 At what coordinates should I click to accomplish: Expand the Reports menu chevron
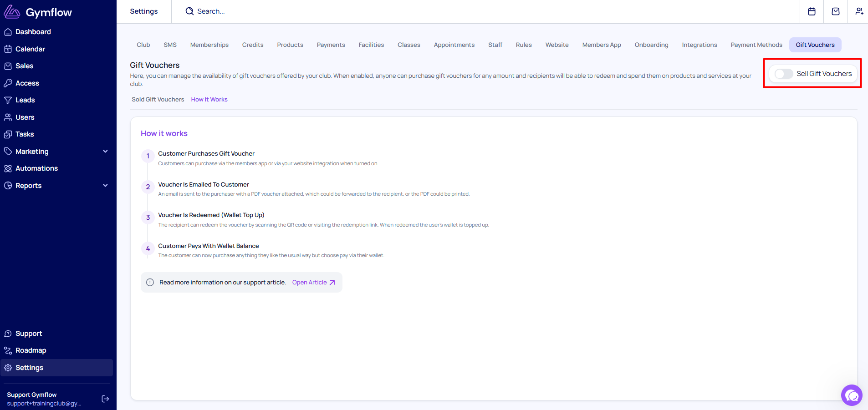click(105, 186)
